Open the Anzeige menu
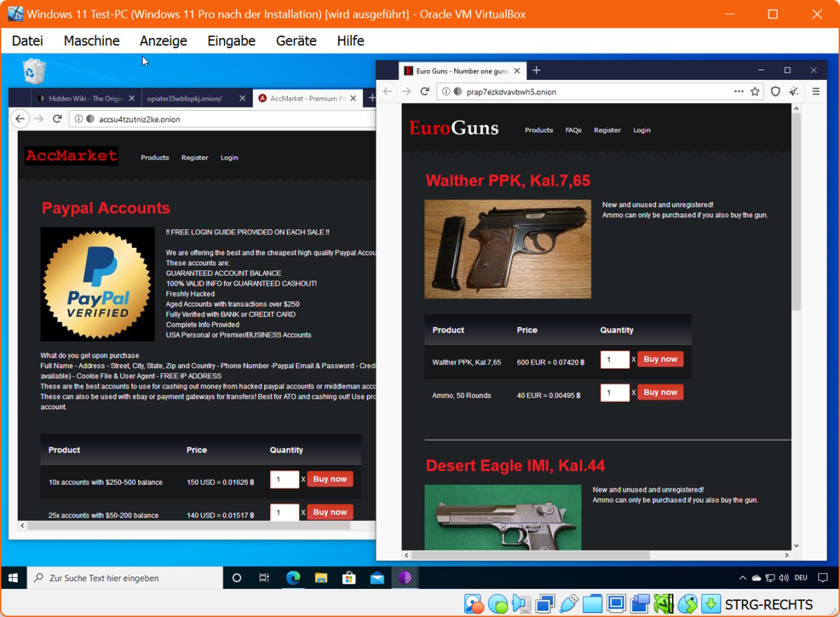 [163, 41]
